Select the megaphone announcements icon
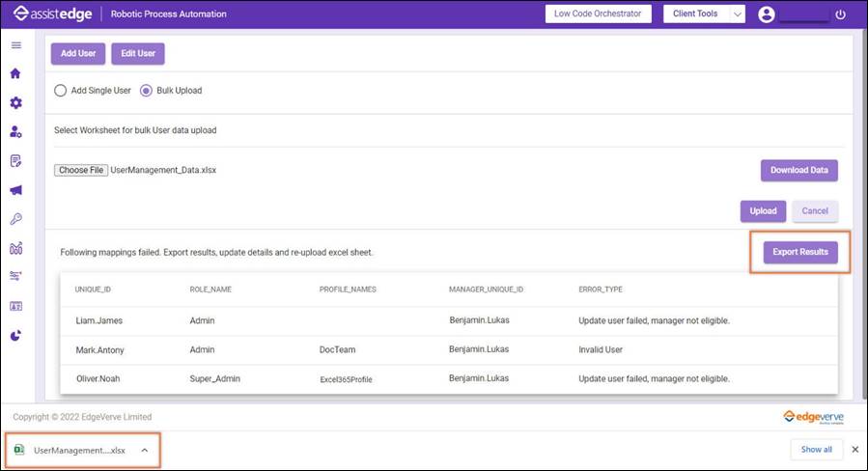This screenshot has width=868, height=471. pyautogui.click(x=16, y=190)
